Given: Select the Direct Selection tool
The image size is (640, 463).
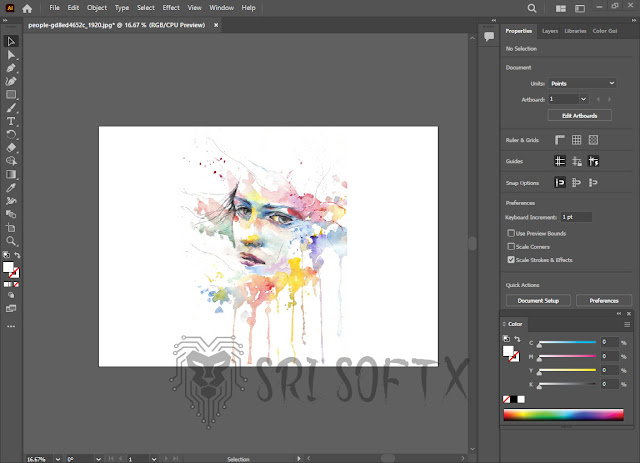Looking at the screenshot, I should pyautogui.click(x=11, y=55).
